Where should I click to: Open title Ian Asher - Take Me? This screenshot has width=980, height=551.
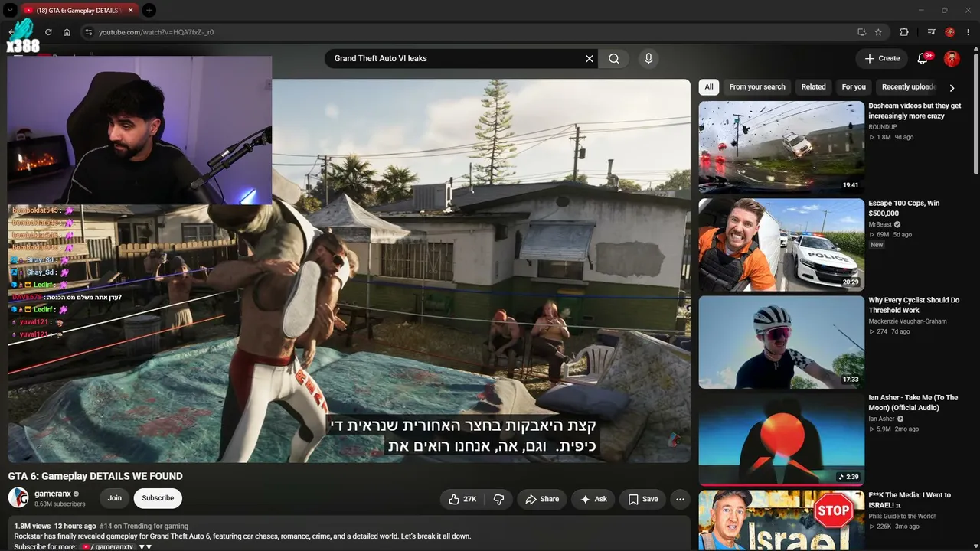click(913, 403)
